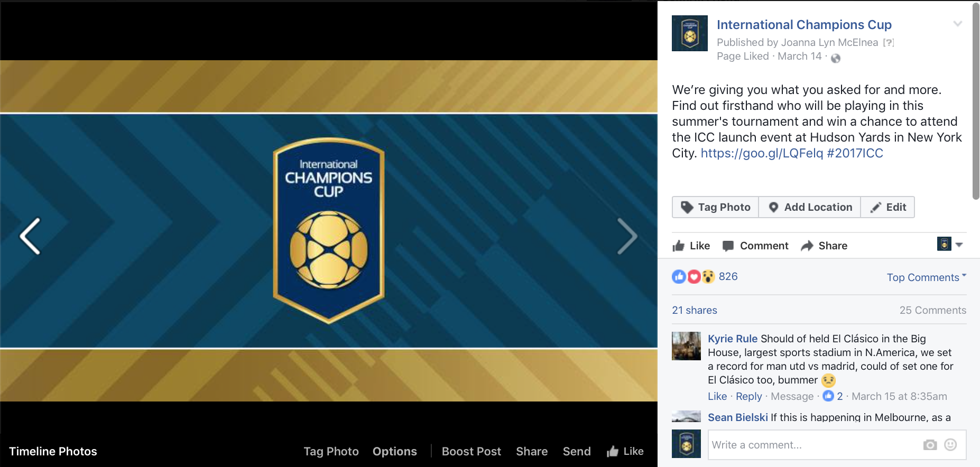Select Boost Post in the photo footer

[471, 451]
